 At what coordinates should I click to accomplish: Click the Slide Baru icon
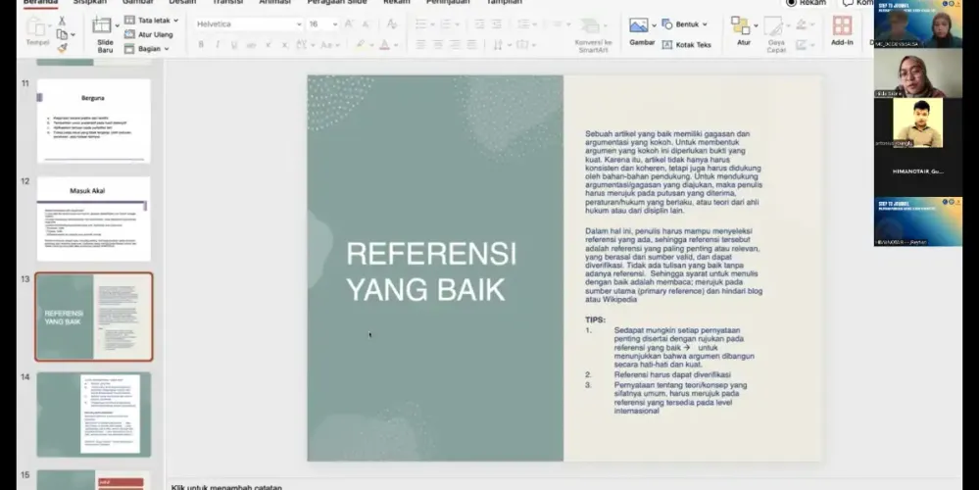[x=101, y=25]
